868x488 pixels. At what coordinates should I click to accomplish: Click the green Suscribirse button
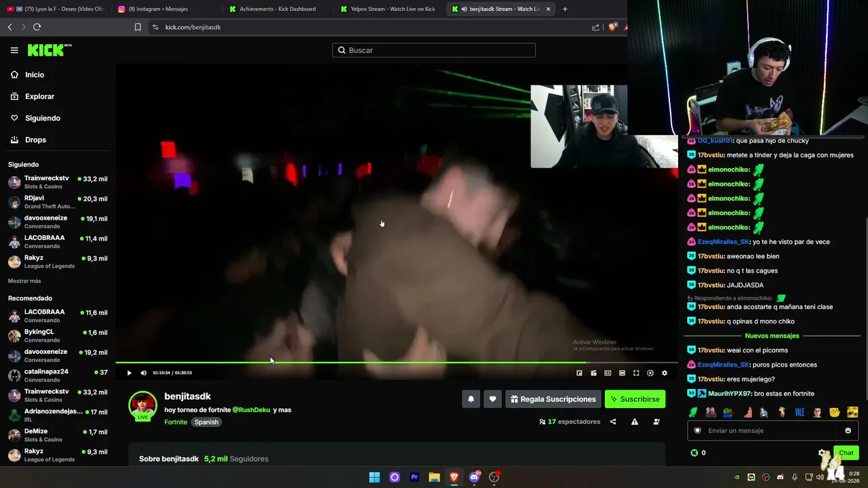point(635,399)
